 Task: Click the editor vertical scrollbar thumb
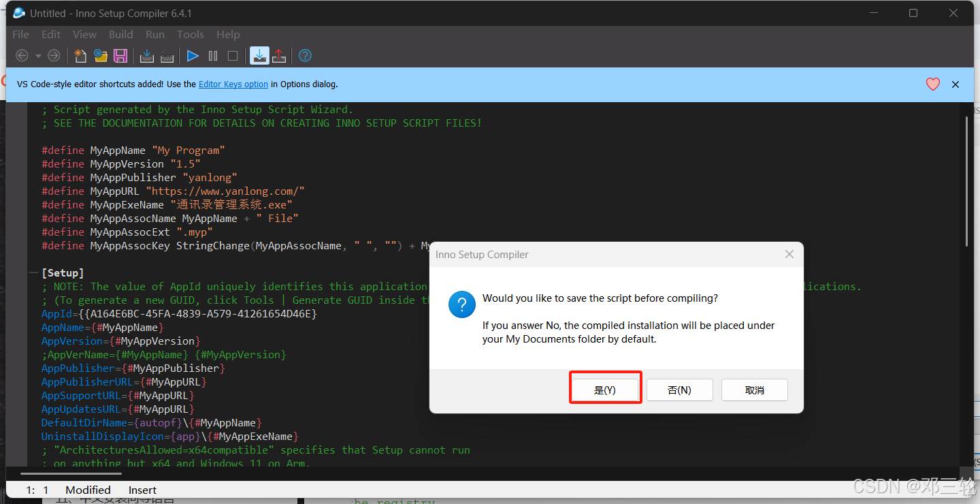tap(966, 180)
